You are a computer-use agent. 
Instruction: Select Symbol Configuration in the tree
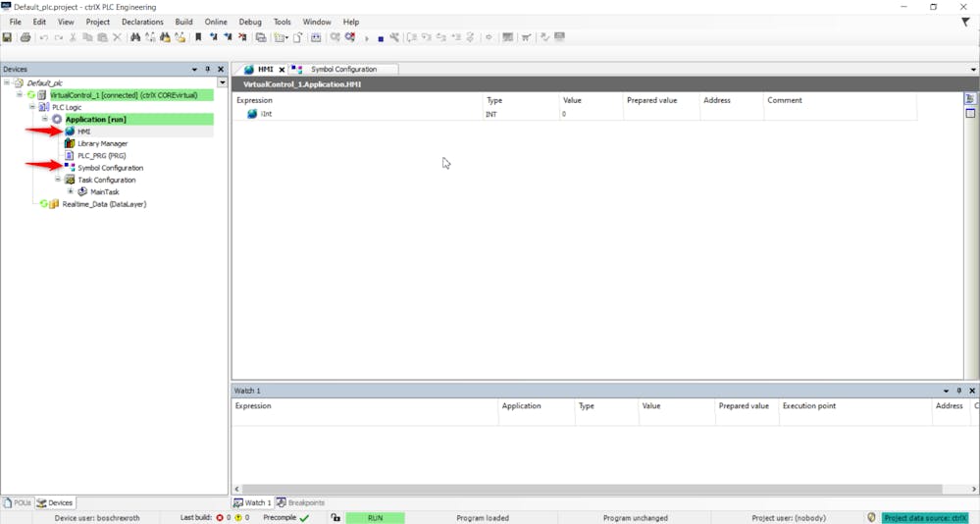(x=110, y=168)
